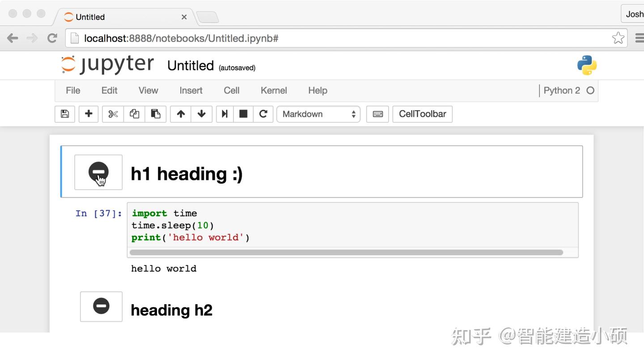Cut the selected cell using scissors icon
This screenshot has width=644, height=362.
112,114
